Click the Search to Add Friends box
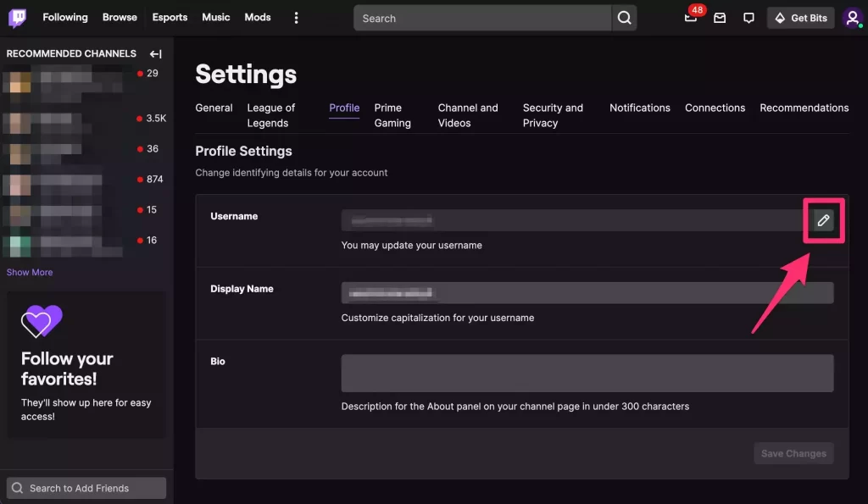868x504 pixels. click(x=86, y=488)
